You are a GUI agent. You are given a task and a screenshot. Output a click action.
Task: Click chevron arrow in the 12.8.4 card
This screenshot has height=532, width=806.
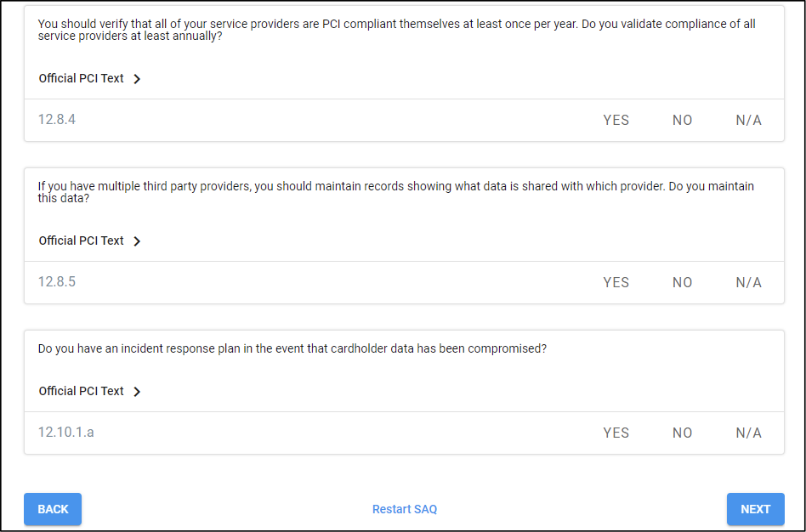point(137,79)
